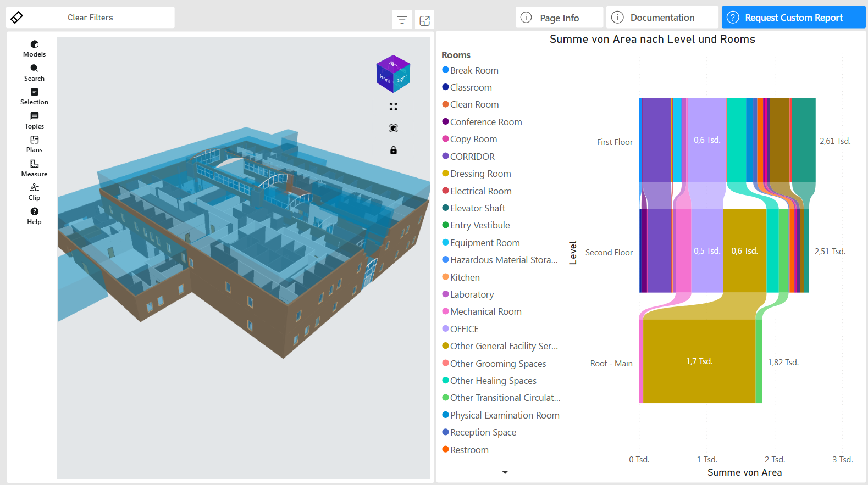Click Copy Room legend entry

click(x=469, y=139)
